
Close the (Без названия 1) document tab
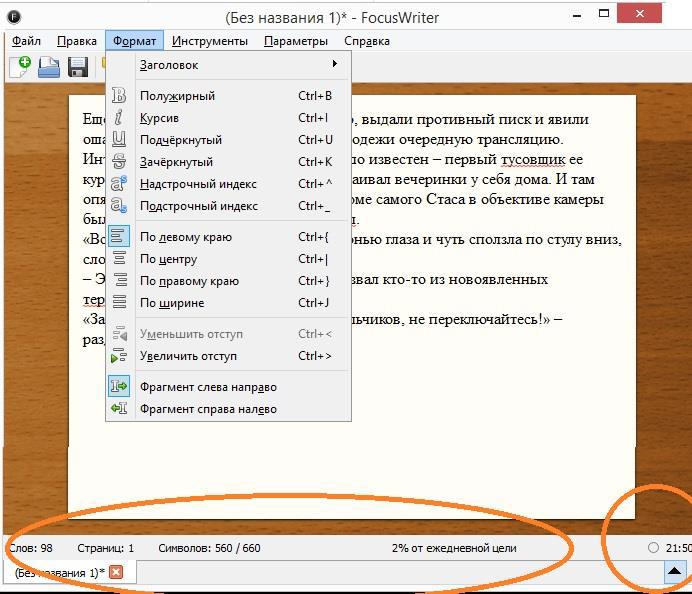(x=116, y=572)
